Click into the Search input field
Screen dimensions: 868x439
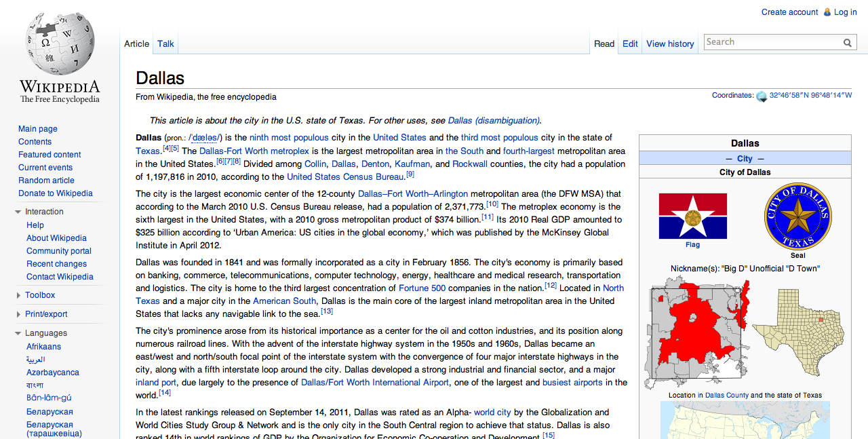click(773, 42)
